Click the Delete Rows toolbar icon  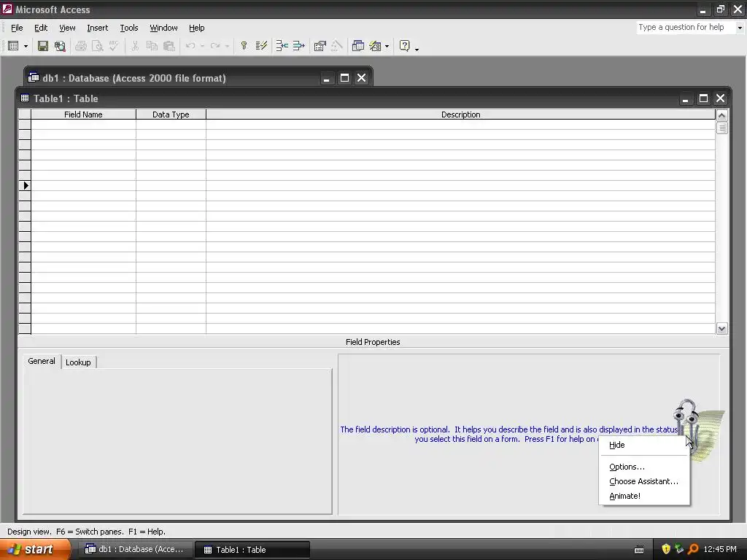[x=298, y=46]
